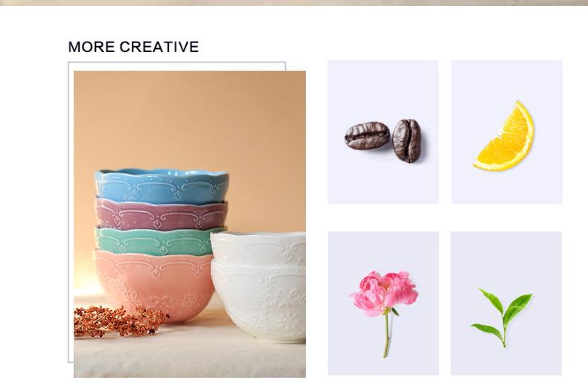The width and height of the screenshot is (588, 392).
Task: Click the peony flower stem
Action: tap(386, 333)
